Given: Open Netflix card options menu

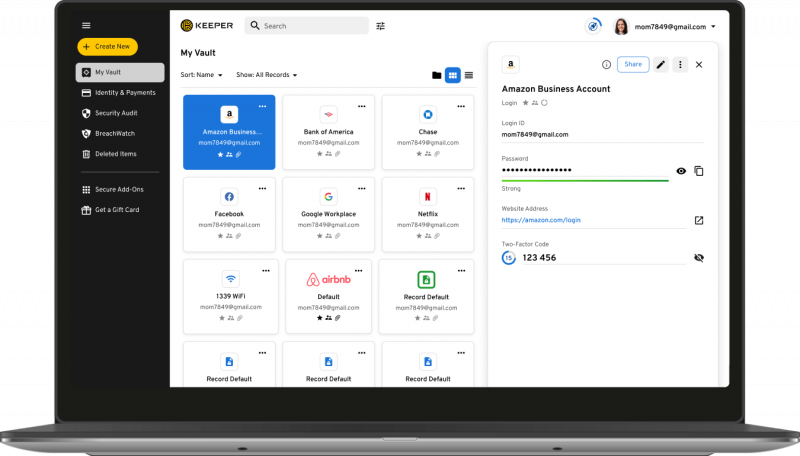Looking at the screenshot, I should (x=461, y=189).
